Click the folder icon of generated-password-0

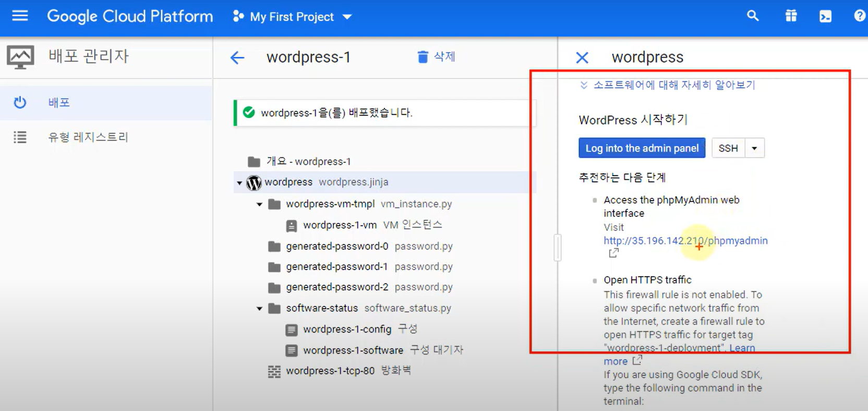coord(274,246)
